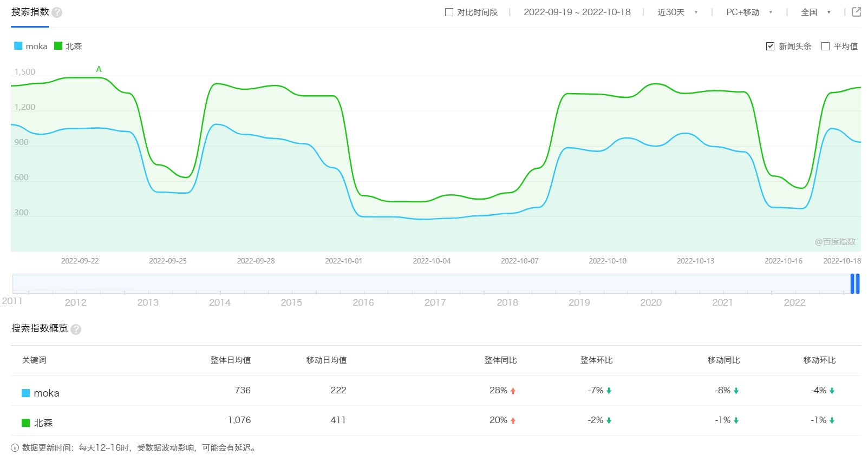The width and height of the screenshot is (868, 455).
Task: Enable the 对比时间段 checkbox
Action: tap(449, 12)
